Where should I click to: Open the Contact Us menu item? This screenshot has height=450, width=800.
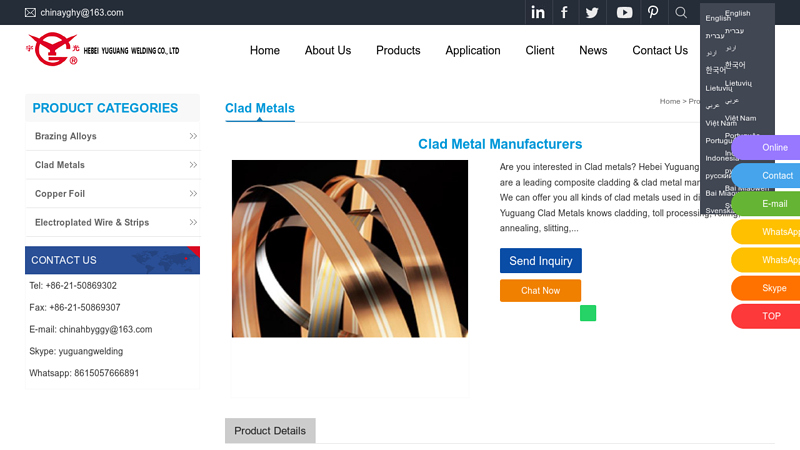pyautogui.click(x=660, y=51)
